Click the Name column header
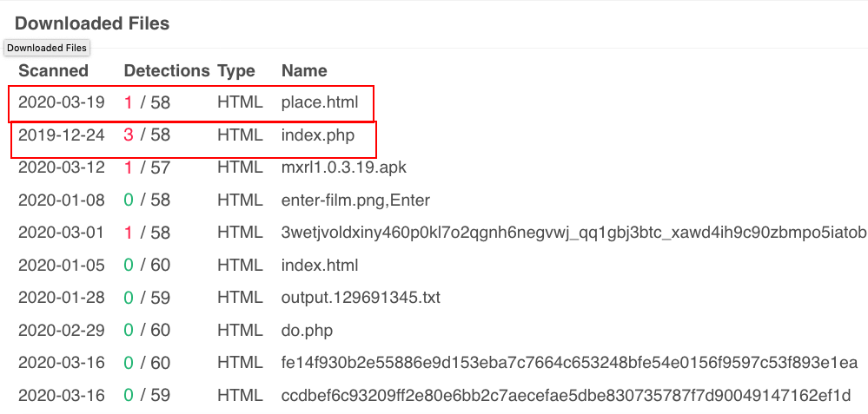 304,71
